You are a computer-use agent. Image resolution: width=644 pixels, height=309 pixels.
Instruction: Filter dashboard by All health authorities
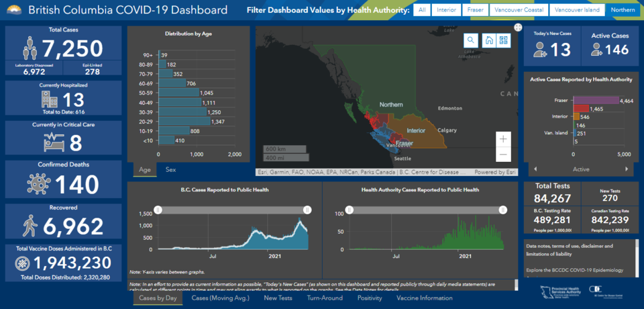[x=422, y=10]
